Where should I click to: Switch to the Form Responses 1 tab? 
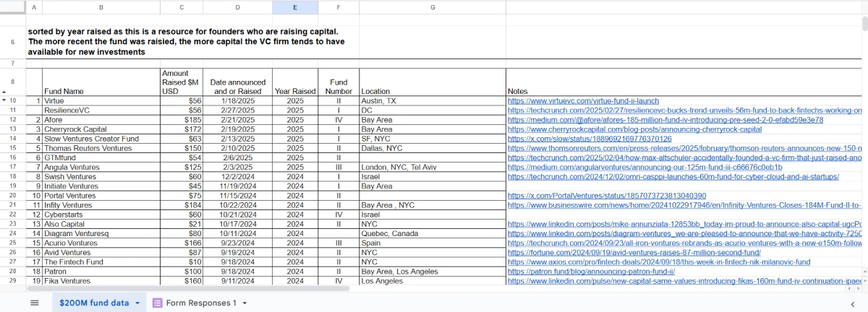point(201,303)
